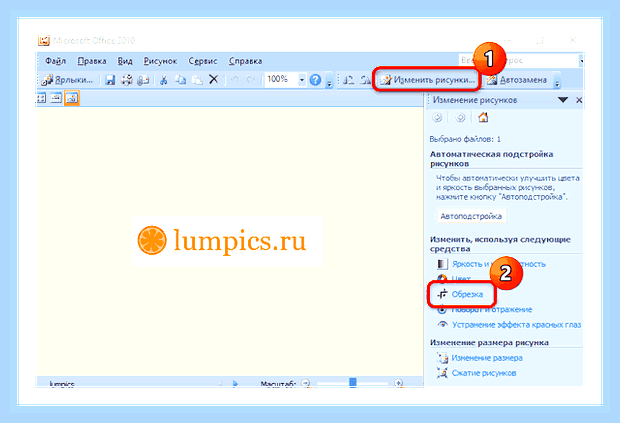Click the Paste clipboard icon
This screenshot has height=423, width=620.
click(x=197, y=80)
